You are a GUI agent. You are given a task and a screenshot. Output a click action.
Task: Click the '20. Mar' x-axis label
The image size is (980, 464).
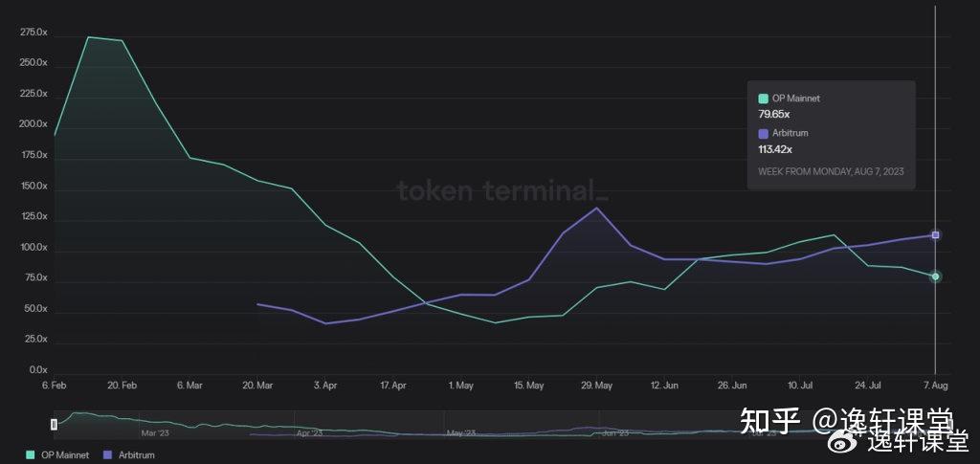pos(256,386)
